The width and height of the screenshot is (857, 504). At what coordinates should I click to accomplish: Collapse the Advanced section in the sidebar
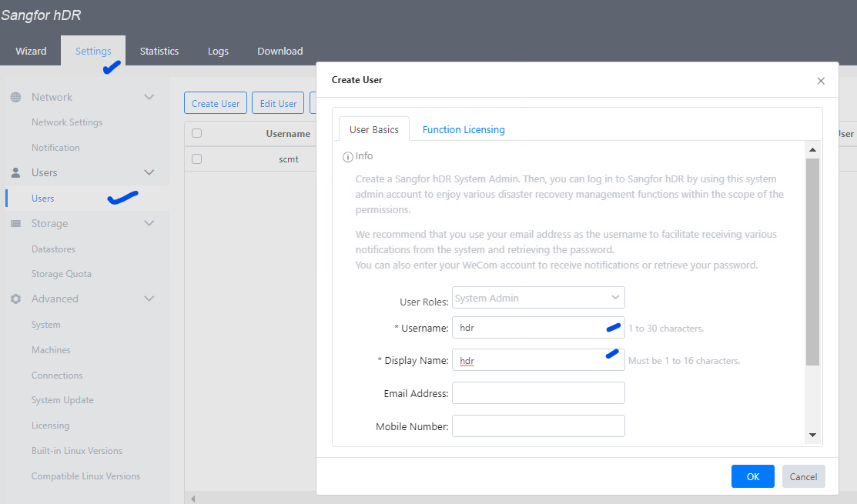(x=149, y=299)
